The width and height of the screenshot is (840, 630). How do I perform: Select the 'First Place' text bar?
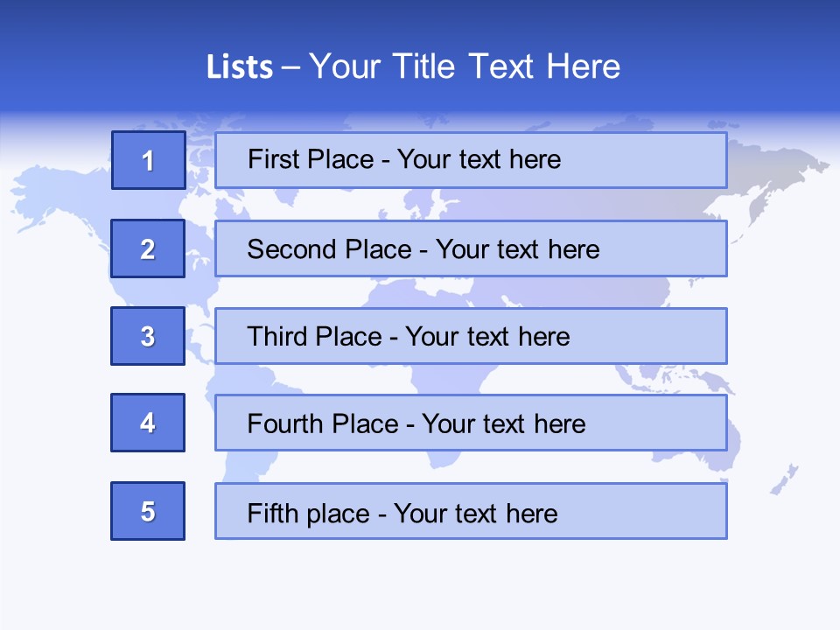pos(471,160)
